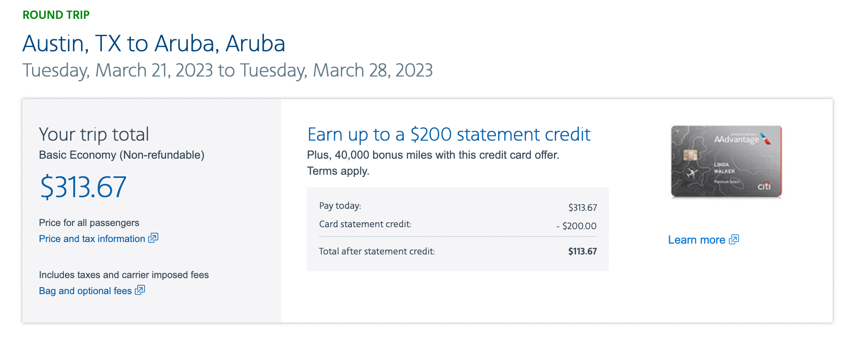
Task: Click the Austin, TX to Aruba, Aruba title
Action: [154, 43]
